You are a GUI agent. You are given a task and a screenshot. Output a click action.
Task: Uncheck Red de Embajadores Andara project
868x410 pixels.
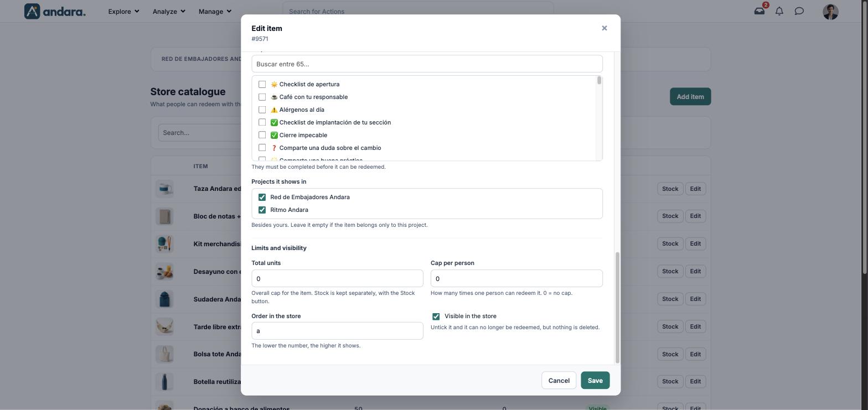(262, 197)
